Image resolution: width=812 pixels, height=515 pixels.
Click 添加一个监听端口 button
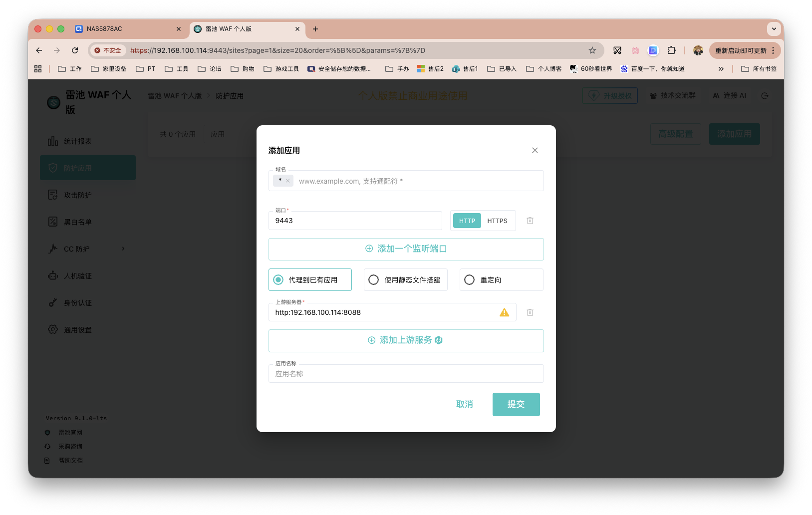(406, 249)
